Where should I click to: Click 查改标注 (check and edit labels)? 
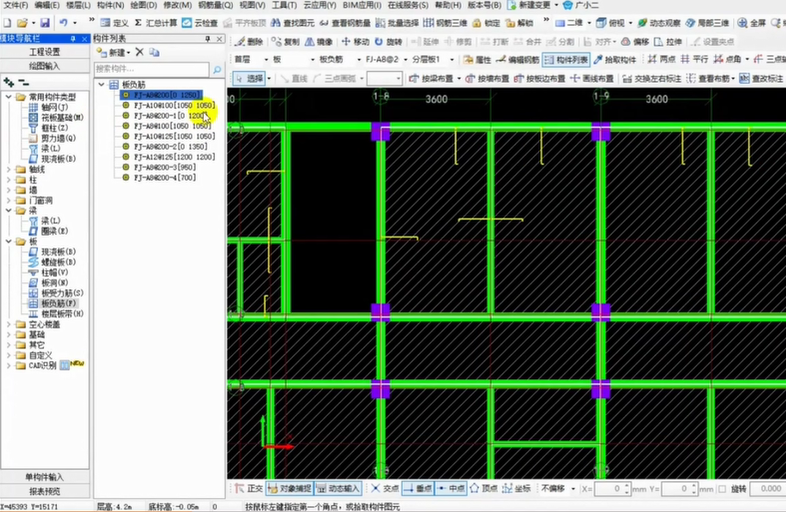(761, 79)
